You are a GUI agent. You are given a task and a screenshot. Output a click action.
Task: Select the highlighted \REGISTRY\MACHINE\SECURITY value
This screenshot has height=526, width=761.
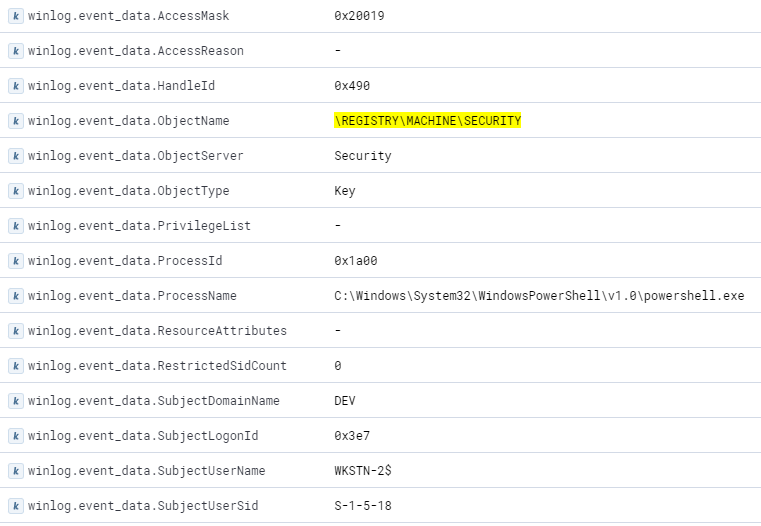click(x=427, y=121)
